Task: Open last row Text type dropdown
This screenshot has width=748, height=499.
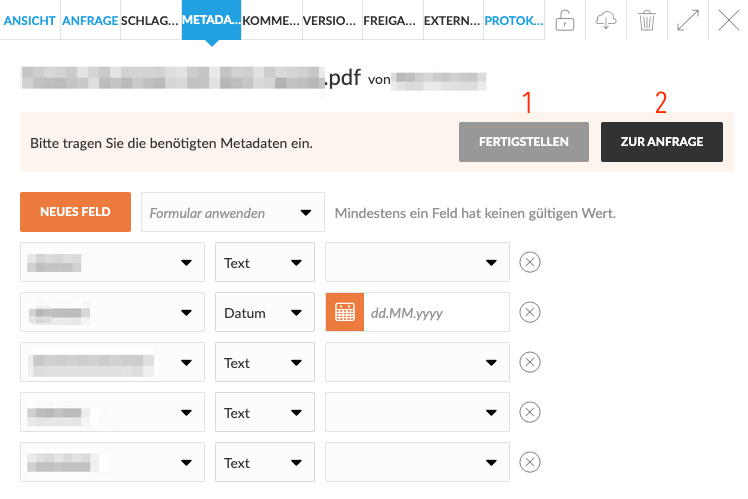Action: click(265, 462)
